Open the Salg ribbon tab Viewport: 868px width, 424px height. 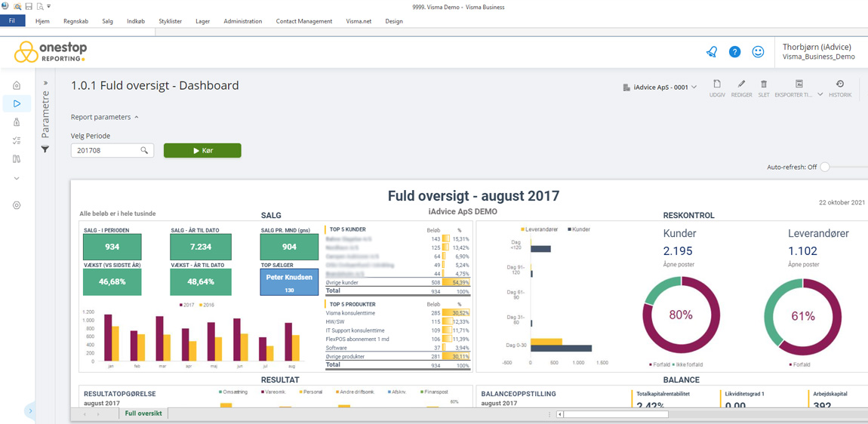point(108,21)
